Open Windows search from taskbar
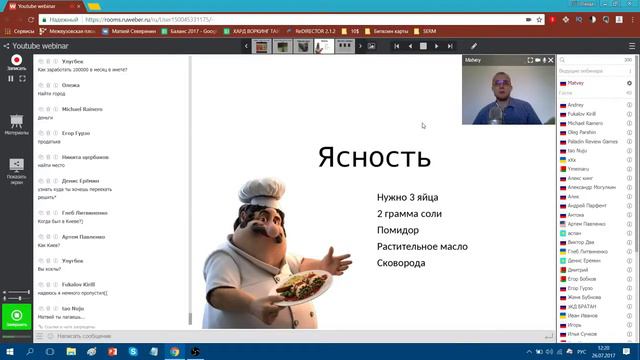The width and height of the screenshot is (640, 360). pos(30,351)
